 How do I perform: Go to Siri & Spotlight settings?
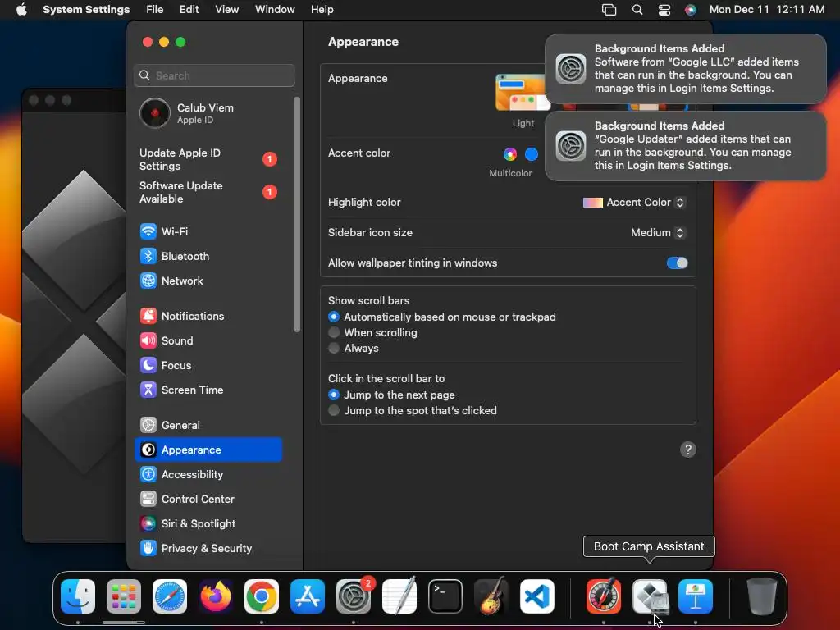tap(208, 524)
